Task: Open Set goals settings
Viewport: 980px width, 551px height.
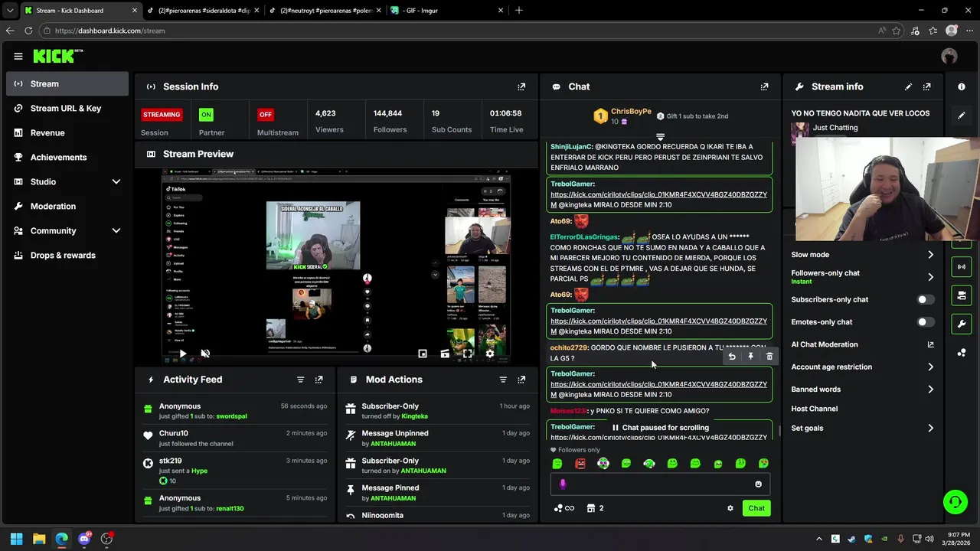Action: 863,429
